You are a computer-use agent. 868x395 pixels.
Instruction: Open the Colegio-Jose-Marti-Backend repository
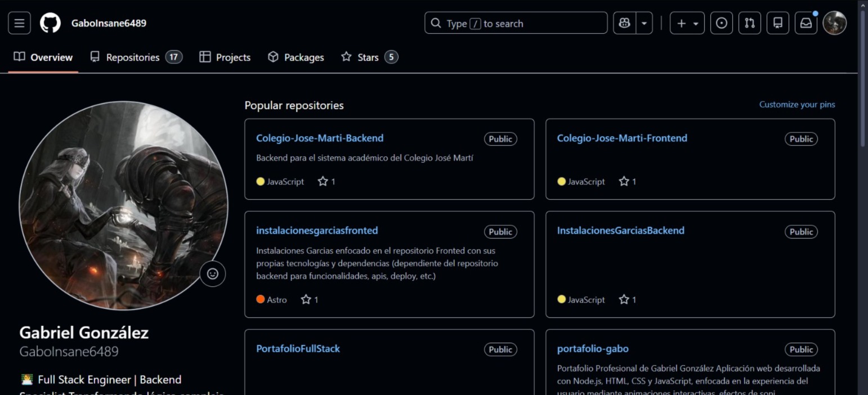pos(320,138)
